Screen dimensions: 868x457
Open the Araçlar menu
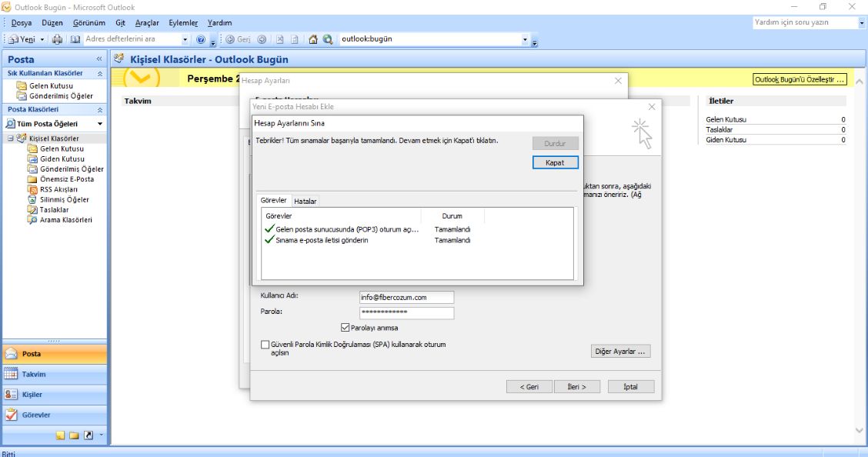pyautogui.click(x=146, y=23)
